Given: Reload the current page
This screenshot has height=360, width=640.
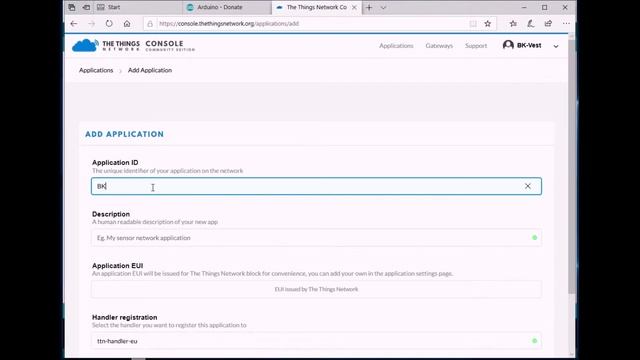Looking at the screenshot, I should pos(109,24).
